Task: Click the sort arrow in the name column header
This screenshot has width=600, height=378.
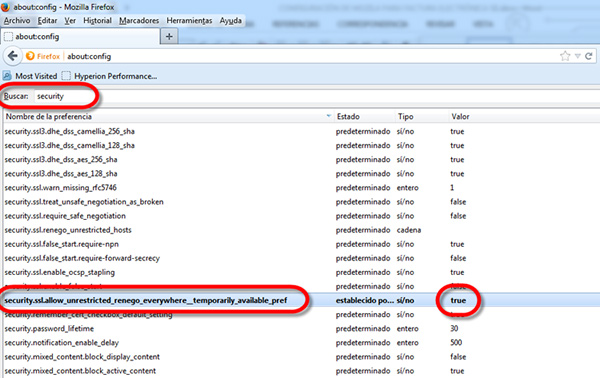Action: click(x=329, y=116)
